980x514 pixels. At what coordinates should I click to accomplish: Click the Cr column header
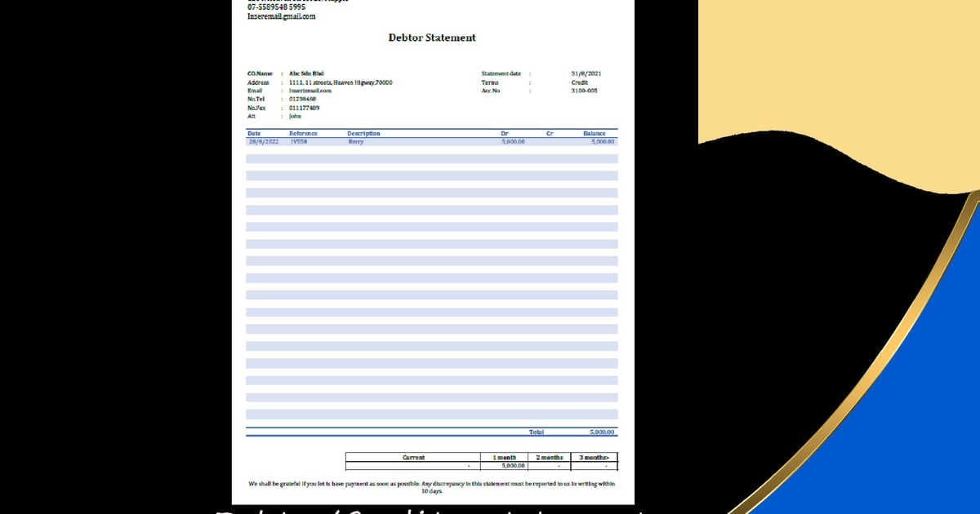click(x=550, y=133)
